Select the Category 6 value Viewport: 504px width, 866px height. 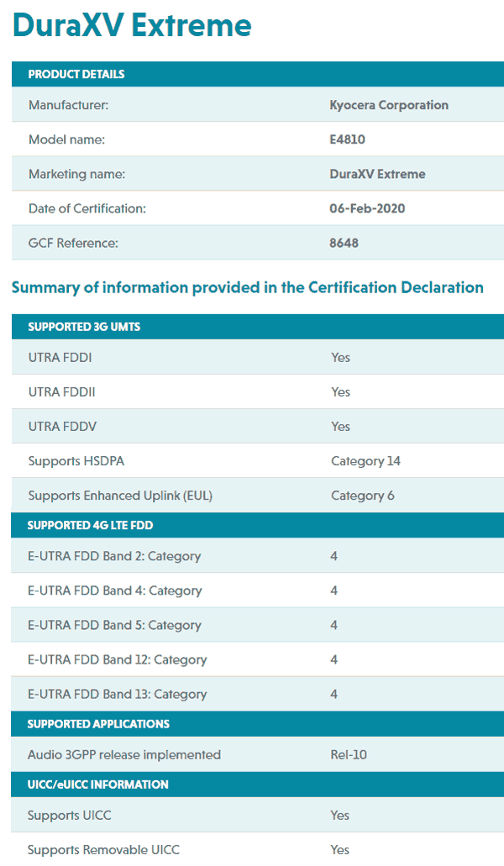[x=363, y=496]
